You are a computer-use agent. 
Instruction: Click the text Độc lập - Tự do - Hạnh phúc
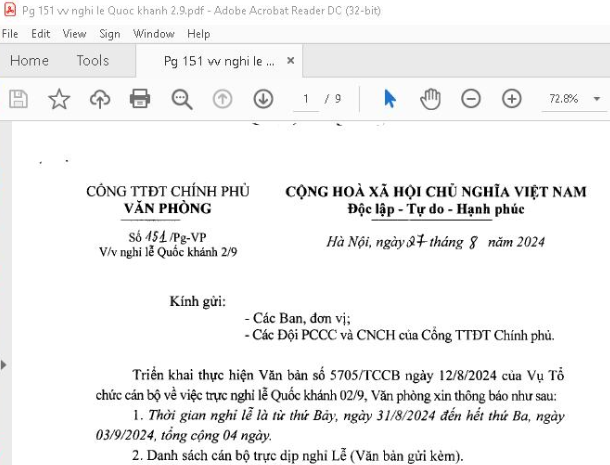pyautogui.click(x=436, y=209)
